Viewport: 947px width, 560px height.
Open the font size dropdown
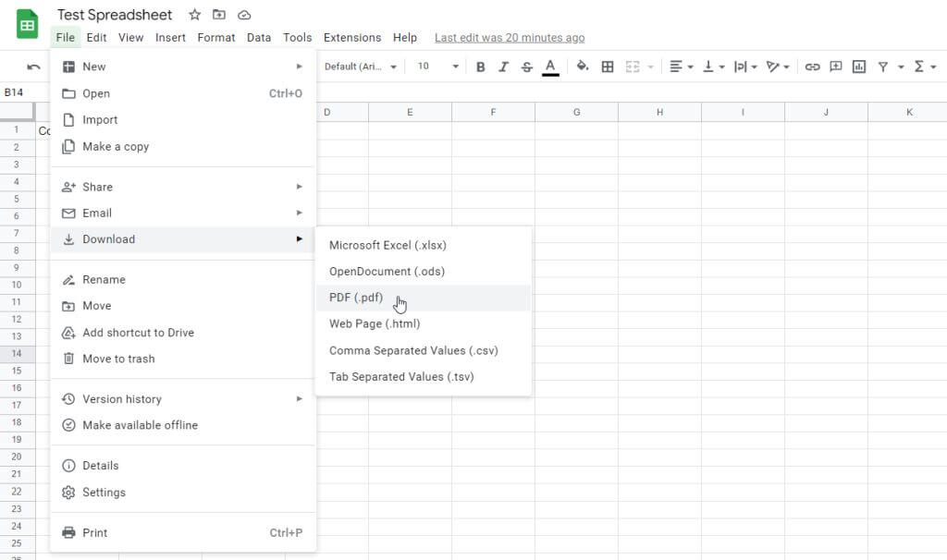437,67
